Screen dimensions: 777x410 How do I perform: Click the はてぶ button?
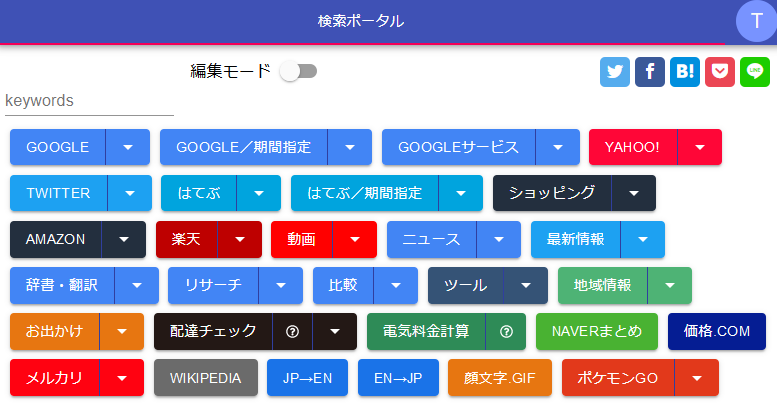tap(199, 193)
